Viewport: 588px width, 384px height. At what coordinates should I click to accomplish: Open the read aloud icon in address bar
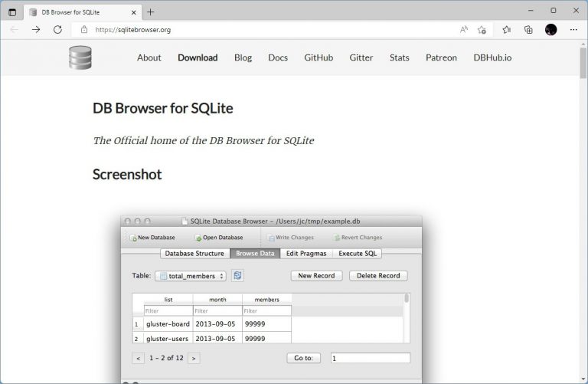(464, 29)
